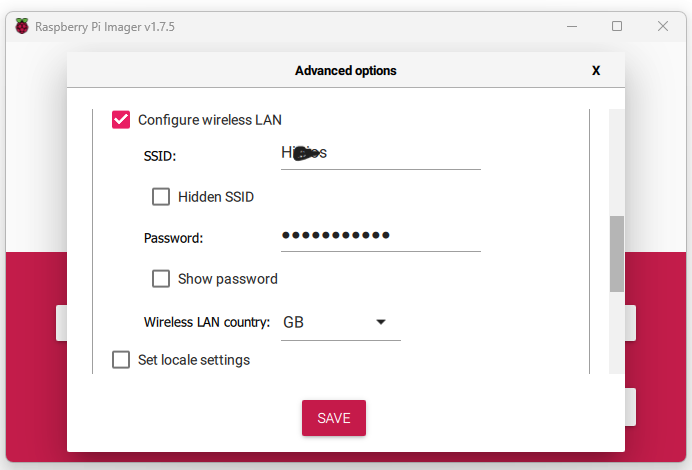Screen dimensions: 692x470
Task: Enable the Hidden SSID checkbox
Action: pos(161,197)
